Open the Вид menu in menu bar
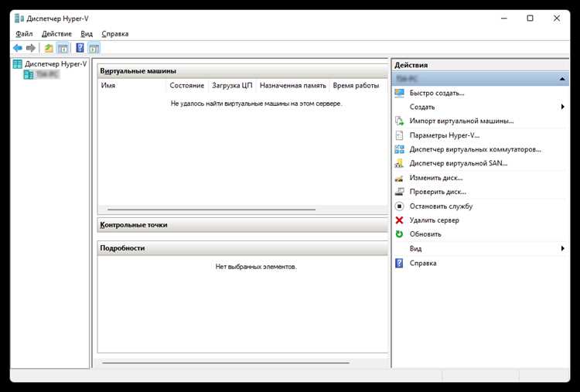Image resolution: width=580 pixels, height=392 pixels. (x=87, y=34)
